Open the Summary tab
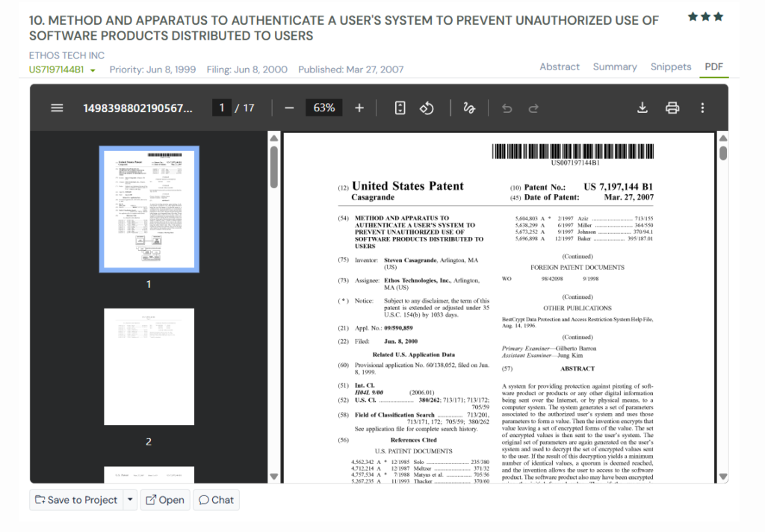The height and width of the screenshot is (532, 765). (615, 66)
